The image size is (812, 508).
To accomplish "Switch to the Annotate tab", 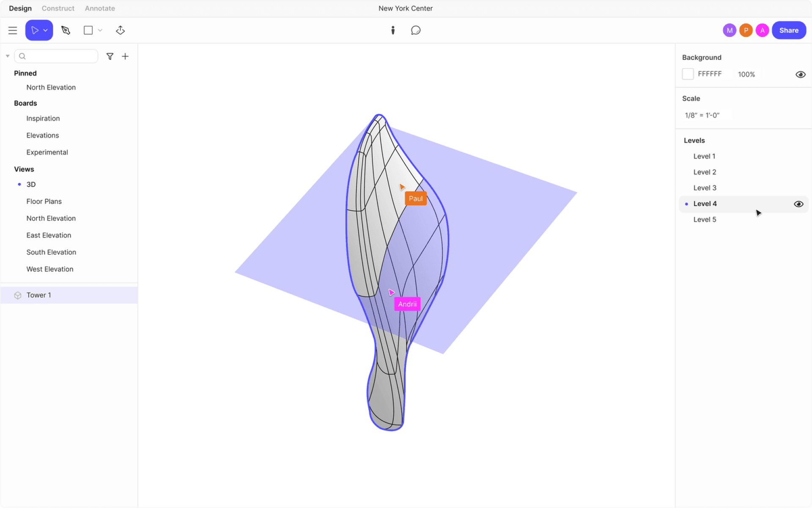I will coord(100,8).
